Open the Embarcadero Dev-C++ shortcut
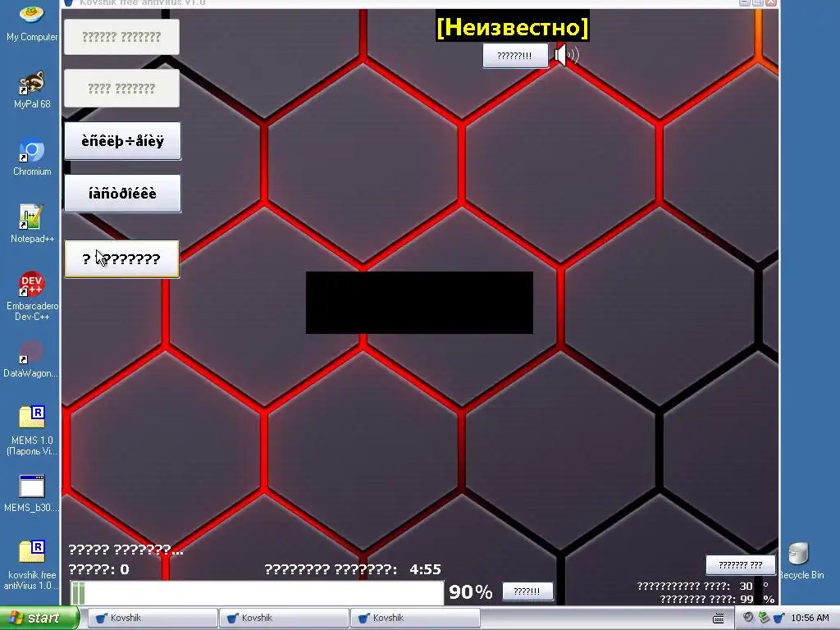Viewport: 840px width, 630px height. tap(32, 296)
